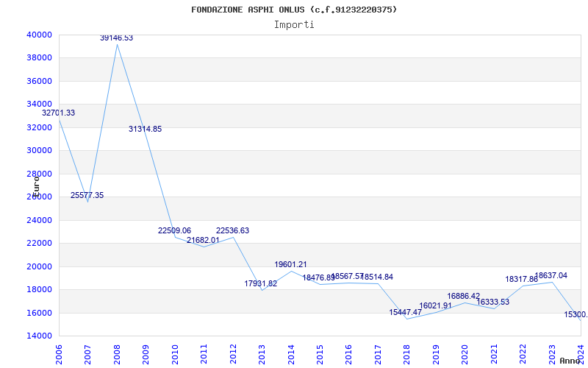This screenshot has height=368, width=588.
Task: Click the x-axis year 2022
Action: click(523, 355)
